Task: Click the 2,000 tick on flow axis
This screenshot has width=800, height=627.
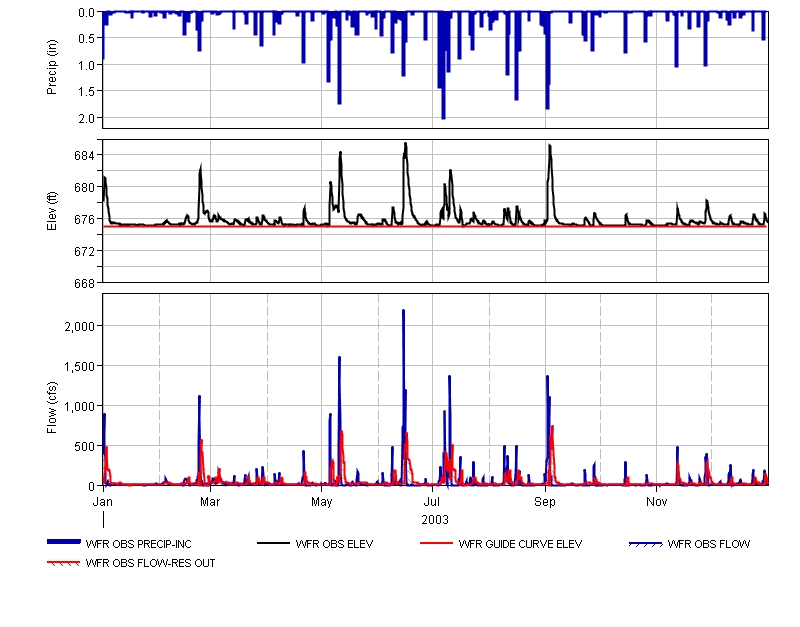Action: [x=80, y=327]
